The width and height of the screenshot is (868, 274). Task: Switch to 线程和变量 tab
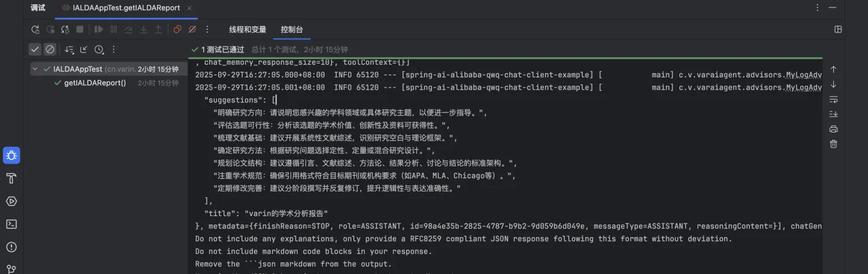[x=247, y=29]
